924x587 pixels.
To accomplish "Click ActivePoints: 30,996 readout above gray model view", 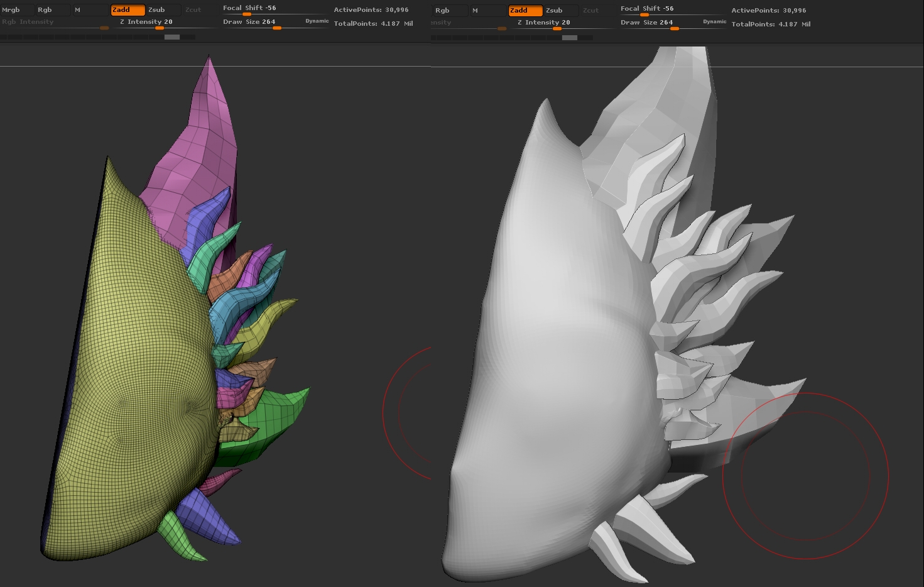I will [x=769, y=11].
